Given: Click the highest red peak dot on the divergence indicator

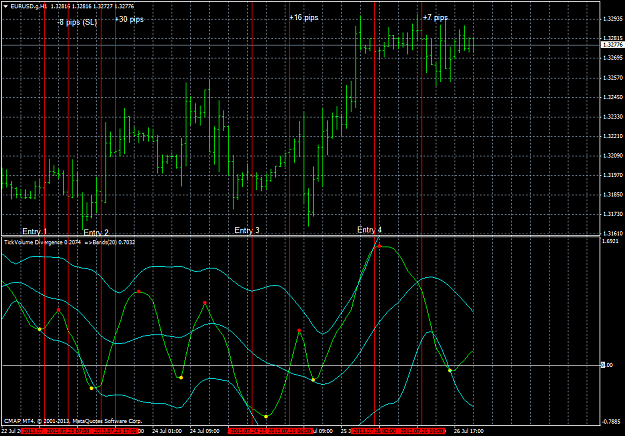Looking at the screenshot, I should [379, 246].
